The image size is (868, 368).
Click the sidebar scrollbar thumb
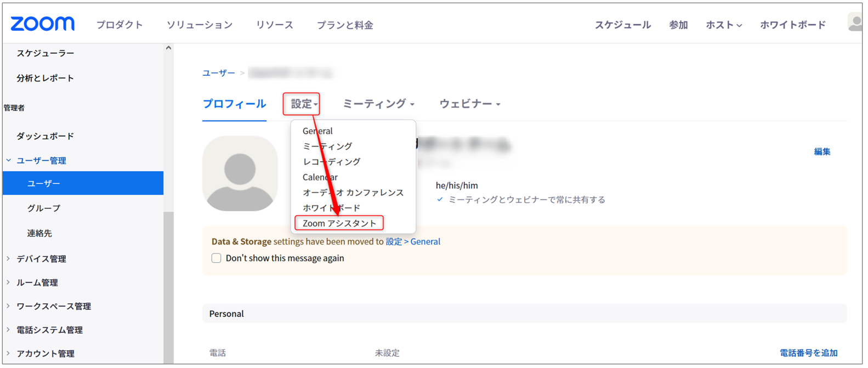coord(168,288)
